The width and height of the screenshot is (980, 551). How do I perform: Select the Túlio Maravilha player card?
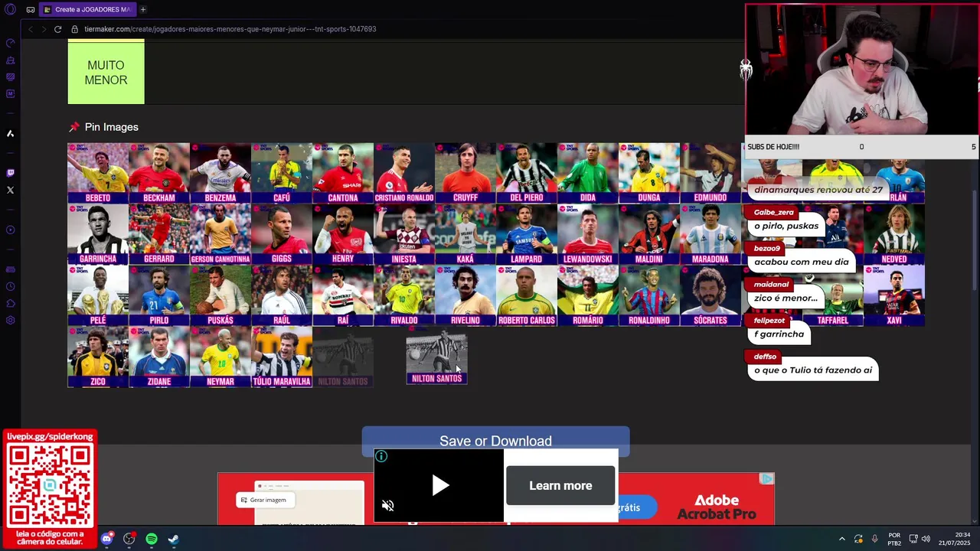click(x=282, y=357)
